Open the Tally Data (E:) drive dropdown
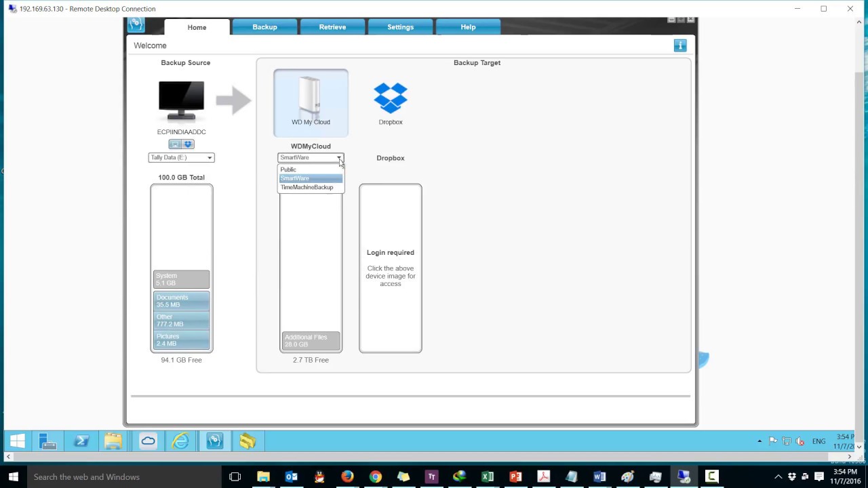Viewport: 868px width, 488px height. pos(209,157)
